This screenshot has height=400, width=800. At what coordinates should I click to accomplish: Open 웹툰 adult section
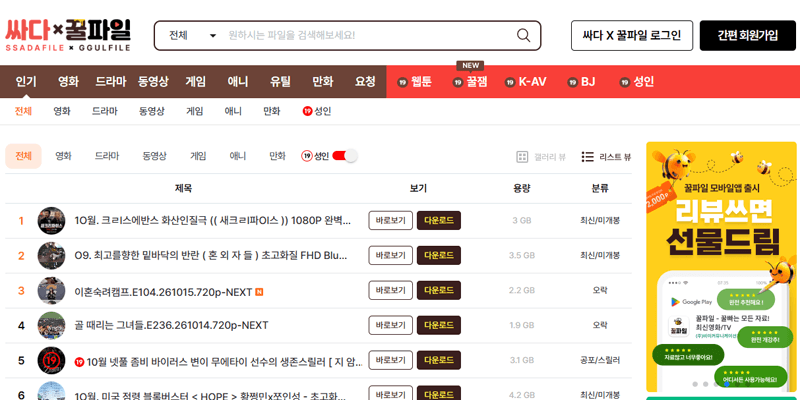(x=414, y=82)
